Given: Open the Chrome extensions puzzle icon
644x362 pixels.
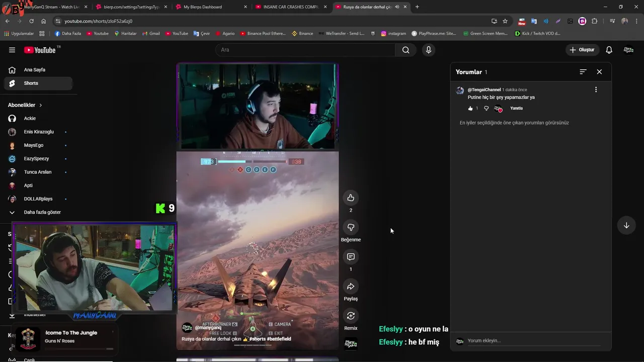Looking at the screenshot, I should point(594,21).
